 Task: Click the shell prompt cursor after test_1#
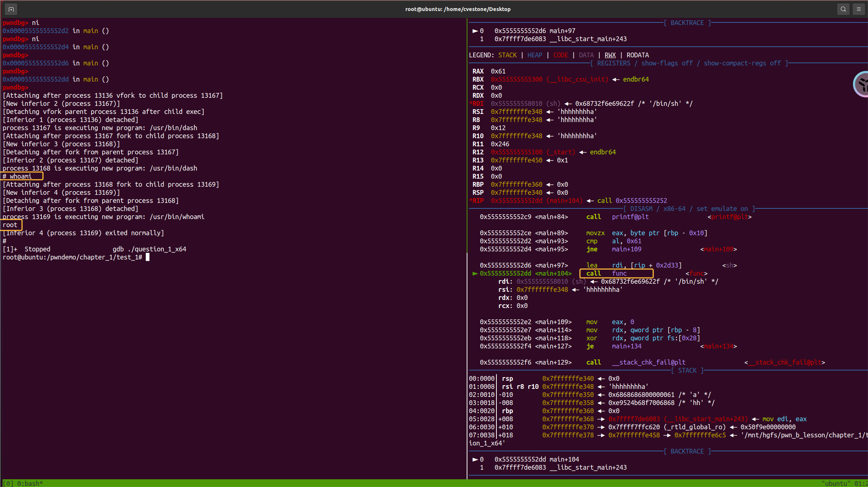(x=148, y=257)
